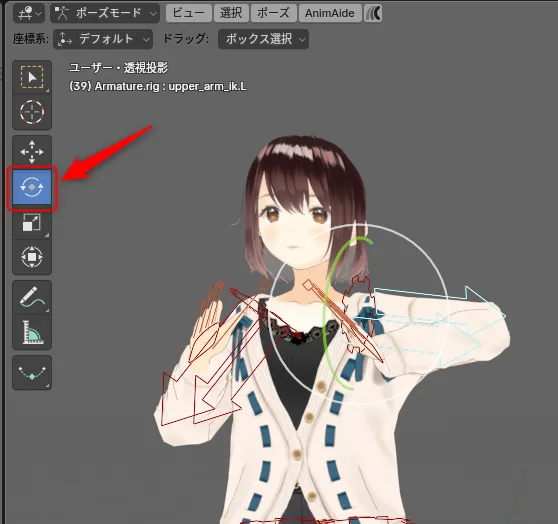558x524 pixels.
Task: Open the ポーズモード mode dropdown
Action: pyautogui.click(x=105, y=14)
